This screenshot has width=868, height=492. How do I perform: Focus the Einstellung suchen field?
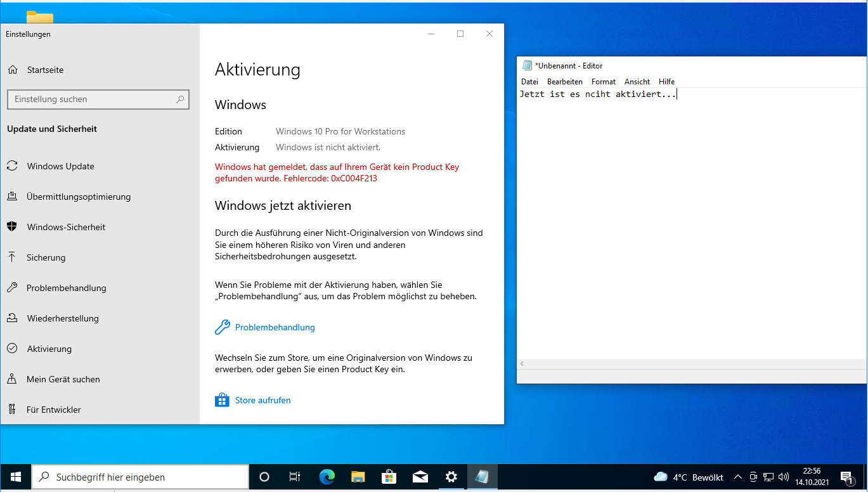[98, 100]
